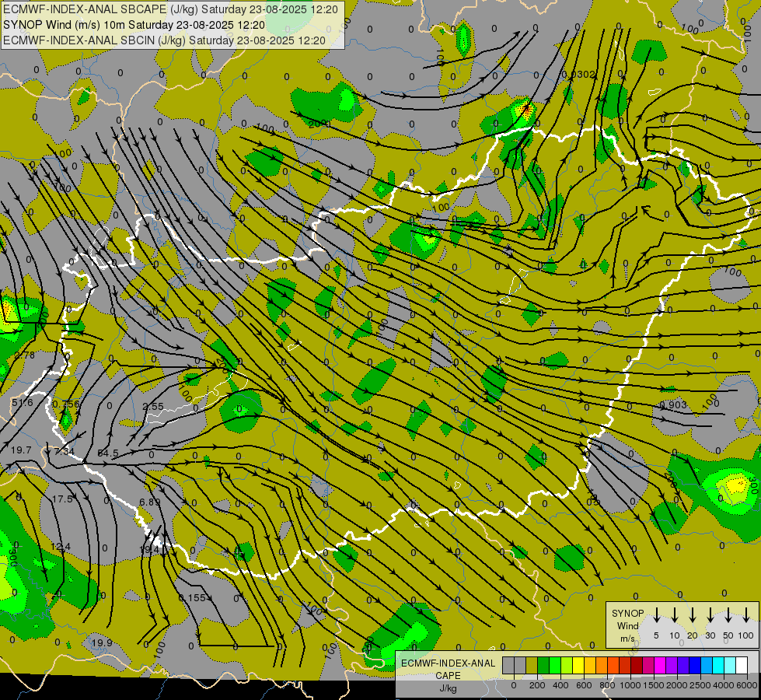Click the 100 m/s wind arrow in legend

point(746,614)
